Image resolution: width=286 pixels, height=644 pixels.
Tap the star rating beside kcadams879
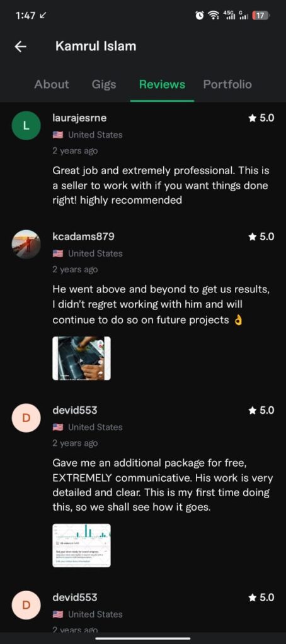[x=261, y=236]
